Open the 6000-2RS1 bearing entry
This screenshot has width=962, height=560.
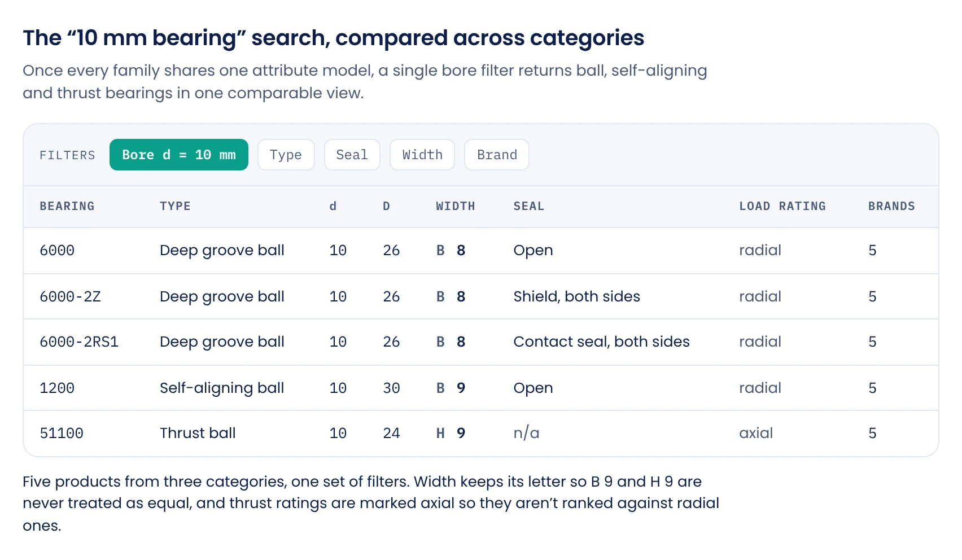tap(79, 342)
